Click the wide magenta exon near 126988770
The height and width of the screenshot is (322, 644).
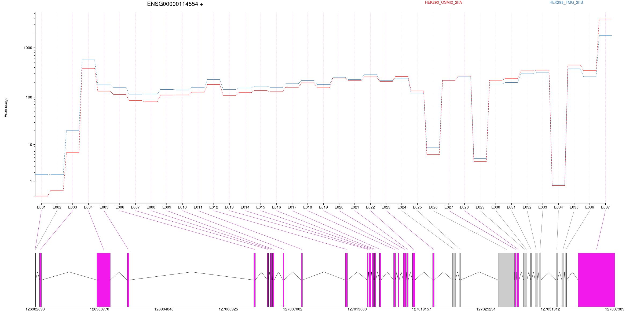pos(104,280)
